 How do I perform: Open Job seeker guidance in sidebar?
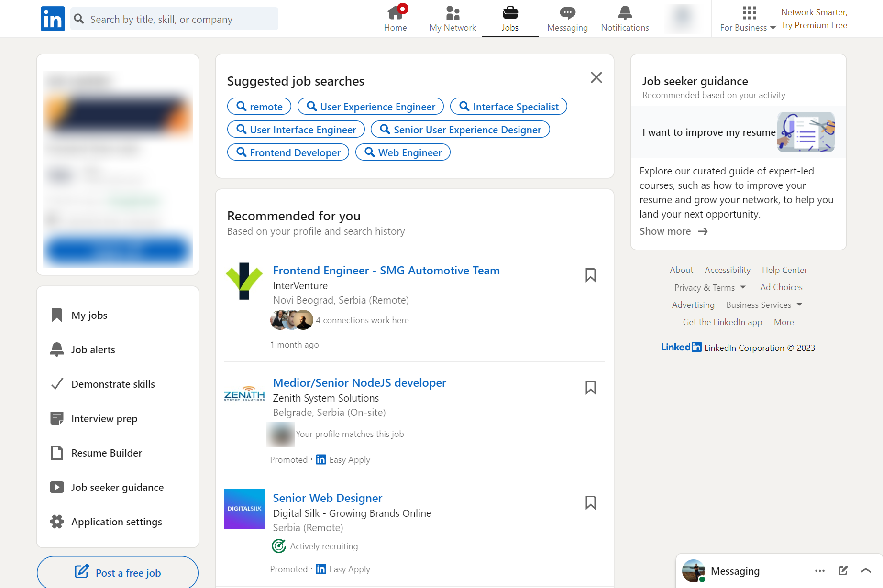pos(107,487)
